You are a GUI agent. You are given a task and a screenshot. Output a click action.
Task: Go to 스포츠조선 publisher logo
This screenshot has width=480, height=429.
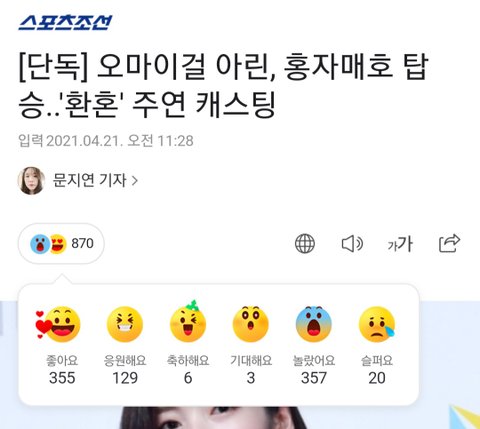pyautogui.click(x=66, y=23)
